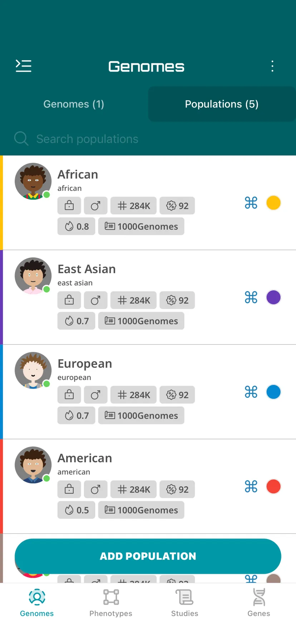Click the lock tag on African row
Image resolution: width=296 pixels, height=644 pixels.
pyautogui.click(x=69, y=206)
